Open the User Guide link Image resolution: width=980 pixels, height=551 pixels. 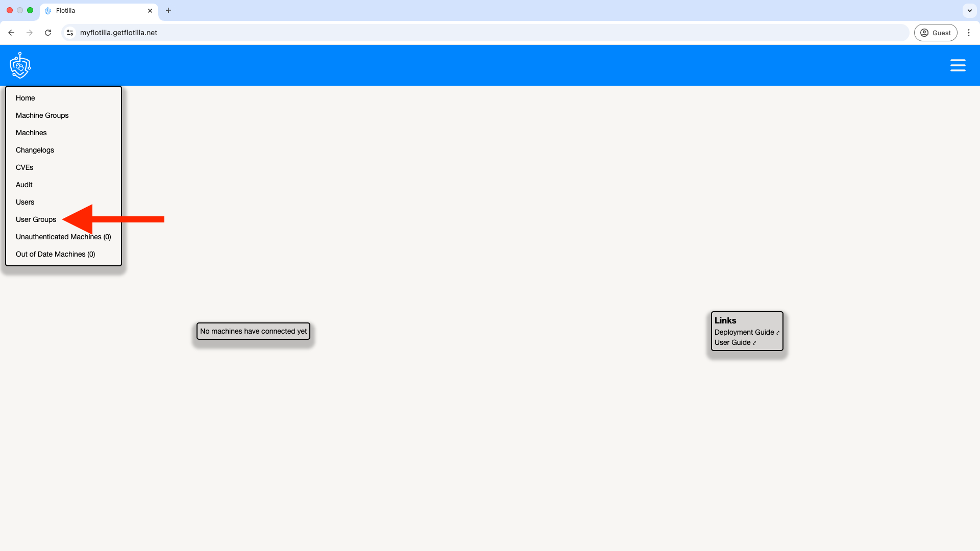tap(732, 342)
